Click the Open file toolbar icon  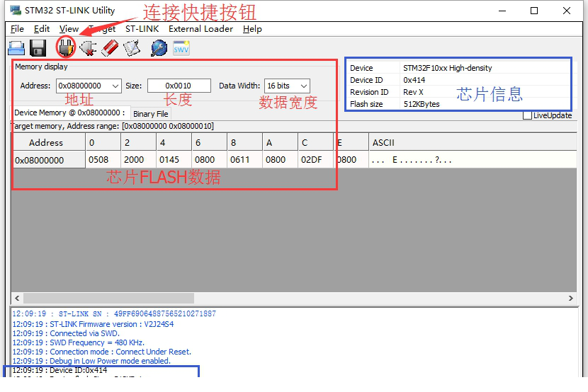click(16, 48)
